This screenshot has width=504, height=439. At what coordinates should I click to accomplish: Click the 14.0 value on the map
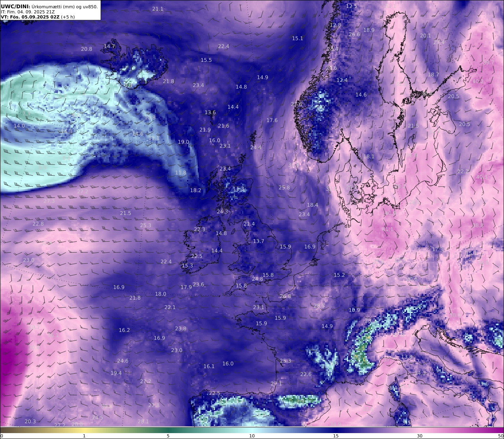[x=19, y=126]
